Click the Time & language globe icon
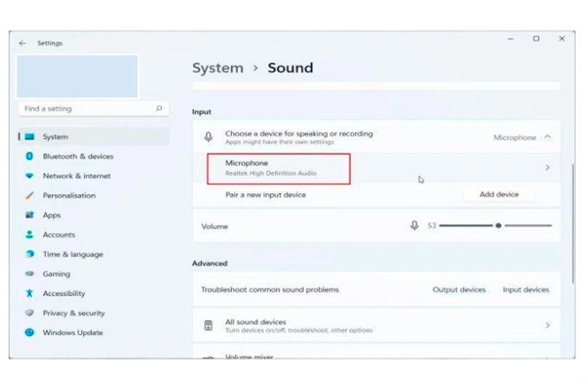Screen dimensions: 588x392 tap(29, 254)
